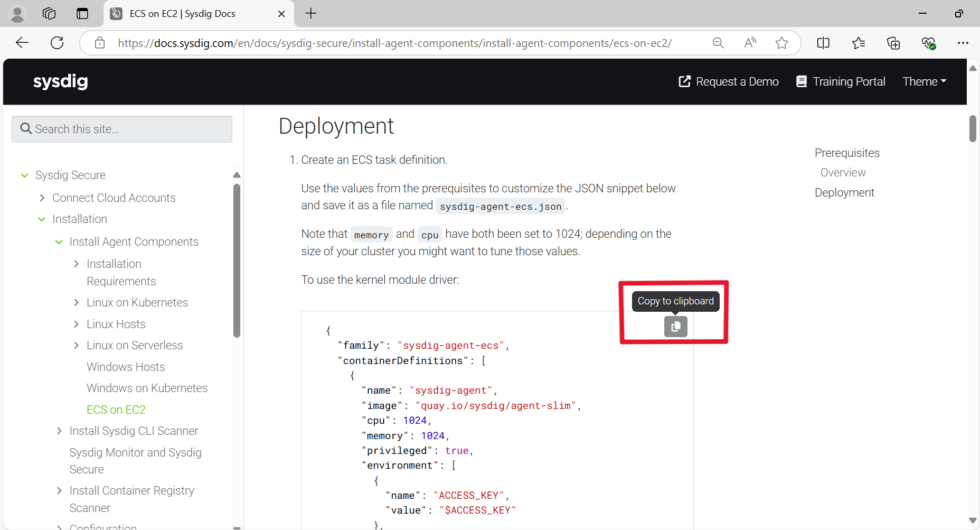Screen dimensions: 980x530
Task: Select the active ECS on EC2 item
Action: coord(116,410)
